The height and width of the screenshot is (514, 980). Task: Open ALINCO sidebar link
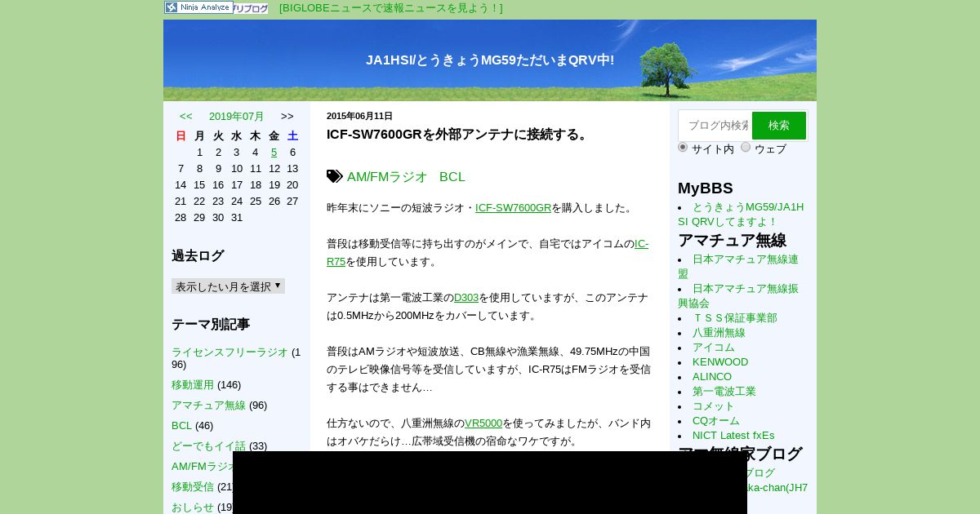tap(712, 376)
